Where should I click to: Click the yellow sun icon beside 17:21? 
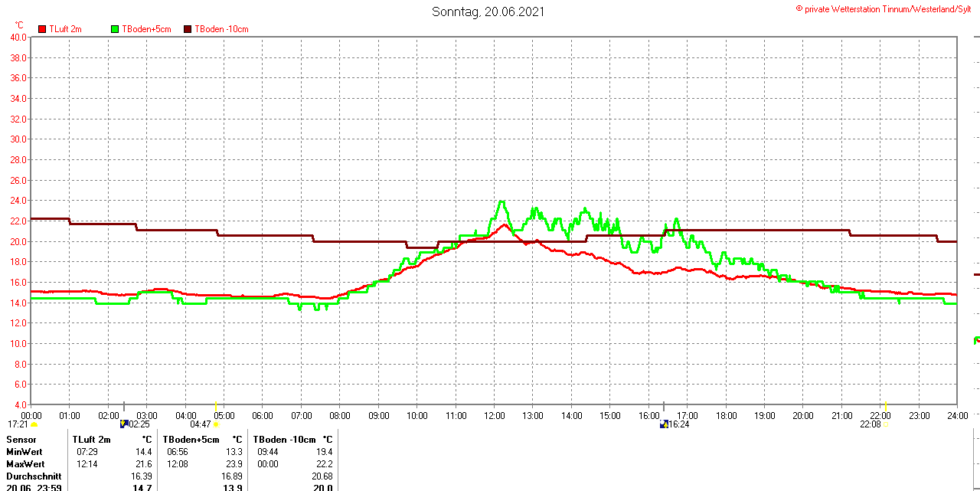[34, 424]
